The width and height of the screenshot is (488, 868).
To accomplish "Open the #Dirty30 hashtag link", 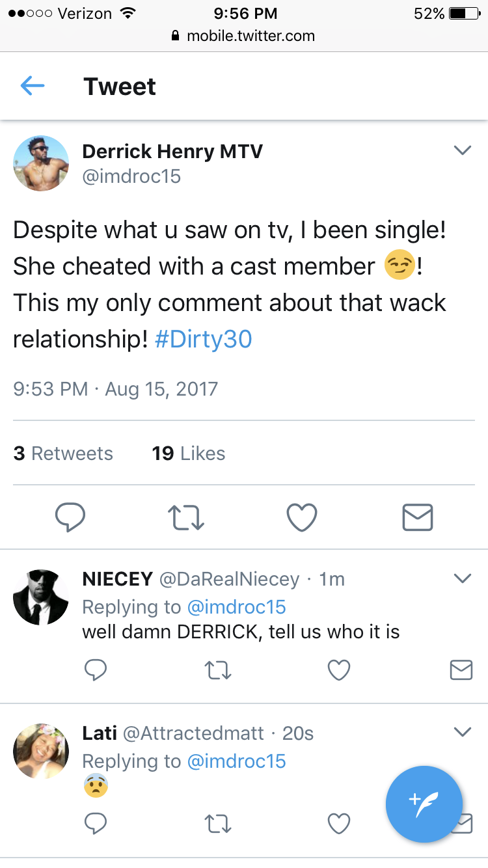I will (x=203, y=339).
